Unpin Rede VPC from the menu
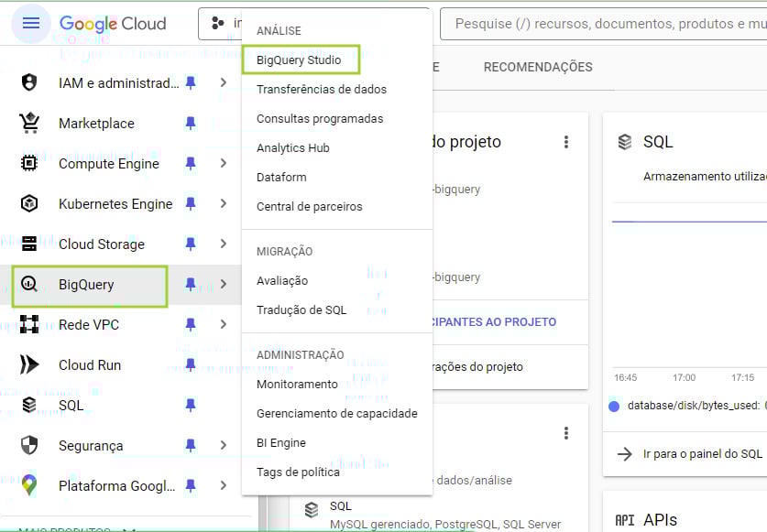This screenshot has height=532, width=767. 191,324
